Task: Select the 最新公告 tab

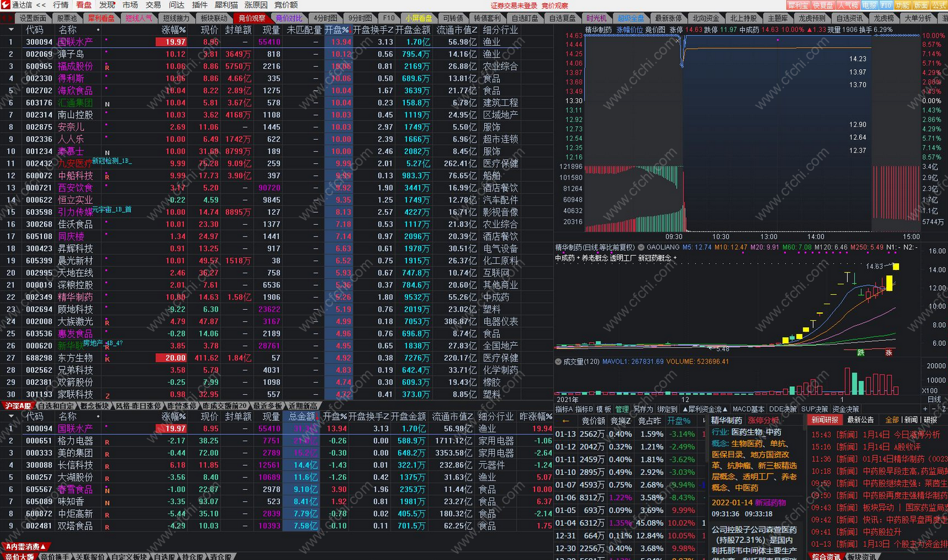Action: point(860,420)
